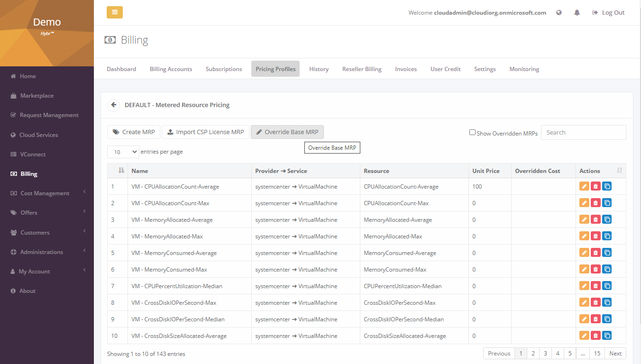Expand the Administrations sidebar menu
The width and height of the screenshot is (641, 364).
(x=46, y=252)
